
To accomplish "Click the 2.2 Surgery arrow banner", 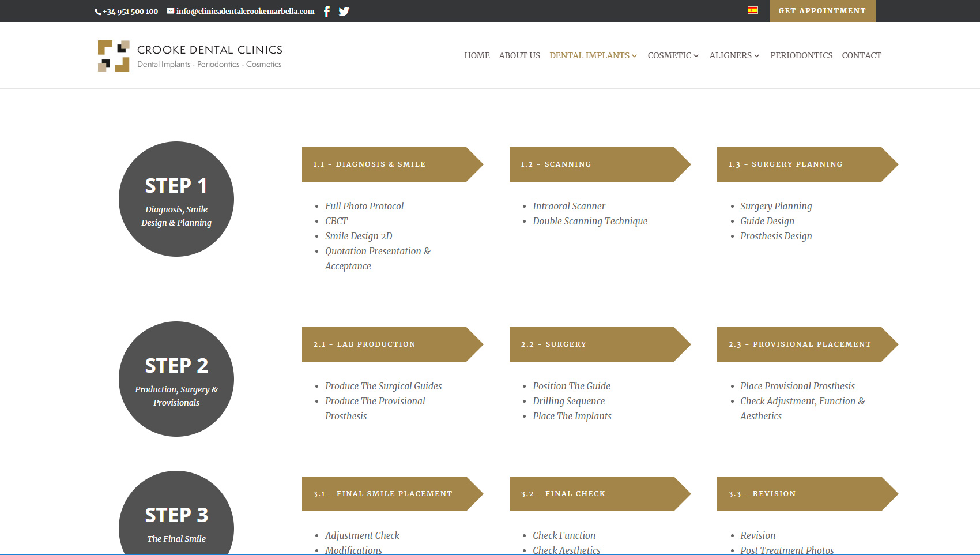I will point(594,344).
